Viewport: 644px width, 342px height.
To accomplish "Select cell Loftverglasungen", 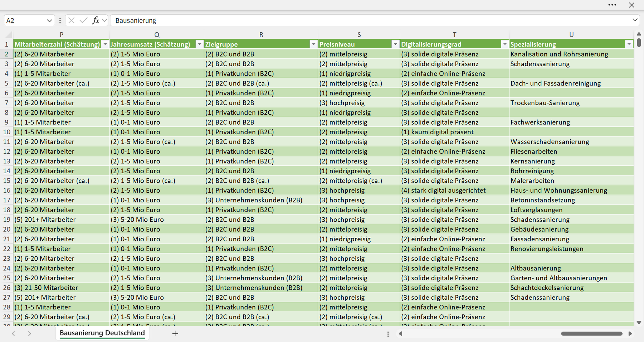I will 571,210.
